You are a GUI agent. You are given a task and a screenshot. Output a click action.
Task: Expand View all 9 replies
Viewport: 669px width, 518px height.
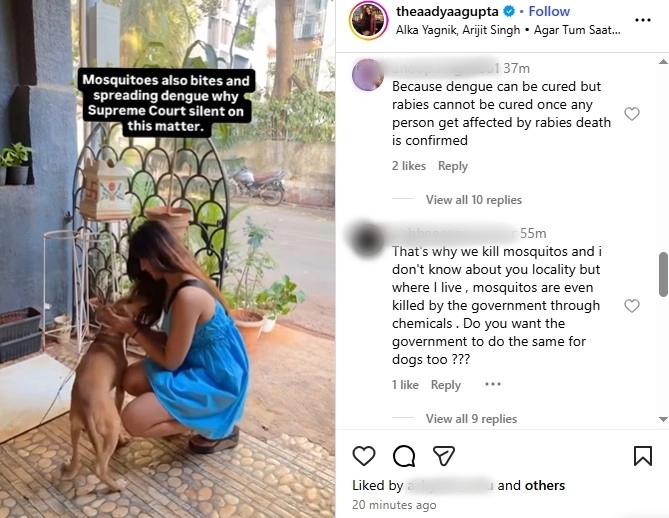(471, 419)
